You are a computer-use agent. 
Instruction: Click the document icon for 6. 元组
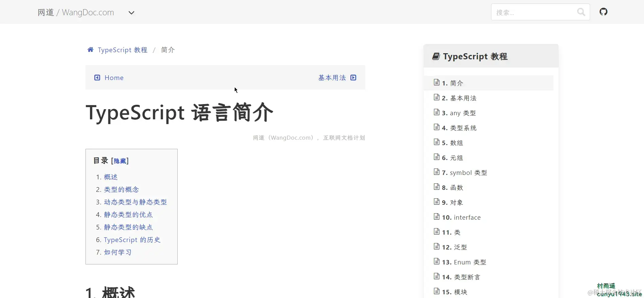pyautogui.click(x=437, y=157)
